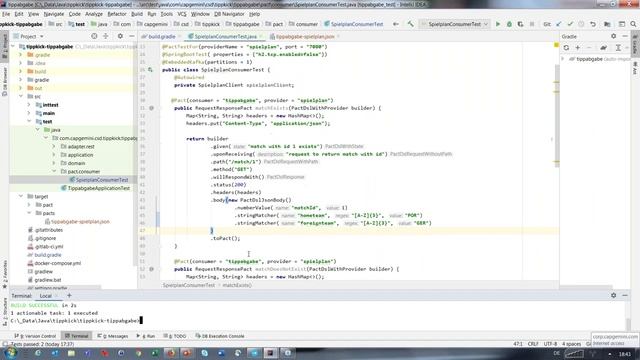Toggle the Run tool window button
Viewport: 640px width, 360px height.
pyautogui.click(x=146, y=336)
